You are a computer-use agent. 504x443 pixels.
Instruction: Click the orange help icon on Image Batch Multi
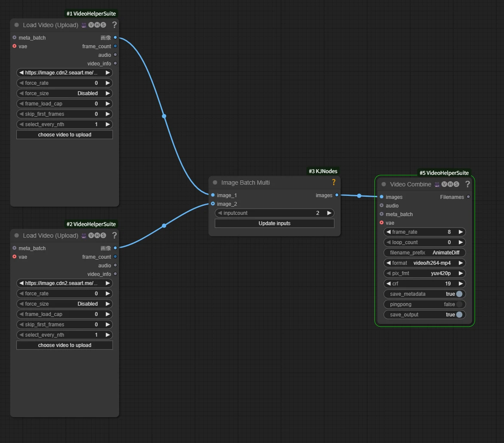(333, 182)
